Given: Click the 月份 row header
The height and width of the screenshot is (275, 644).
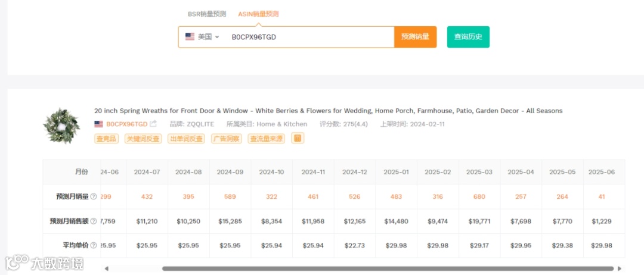Looking at the screenshot, I should pyautogui.click(x=81, y=172).
